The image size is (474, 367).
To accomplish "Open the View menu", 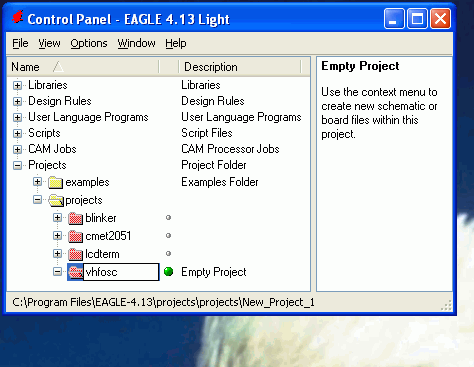I will (x=49, y=43).
